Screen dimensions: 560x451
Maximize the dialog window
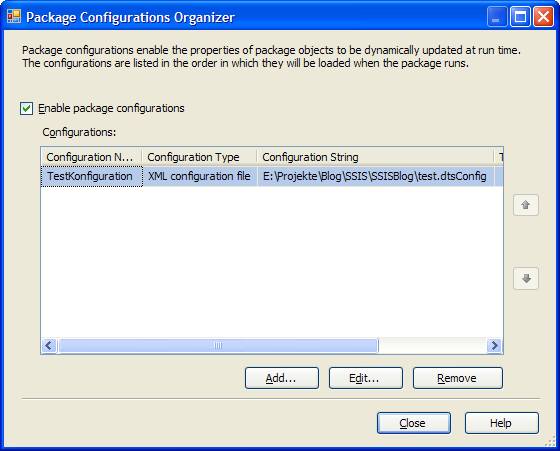(520, 16)
